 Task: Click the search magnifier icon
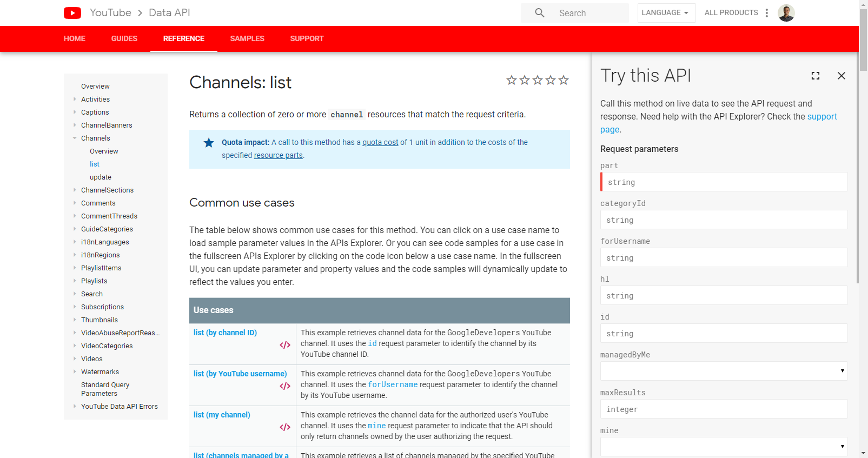(x=540, y=12)
